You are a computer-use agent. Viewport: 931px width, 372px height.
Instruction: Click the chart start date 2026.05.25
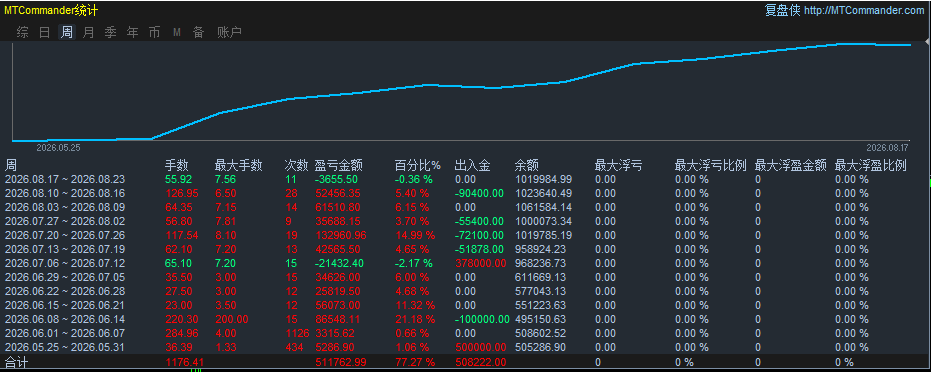pyautogui.click(x=58, y=147)
